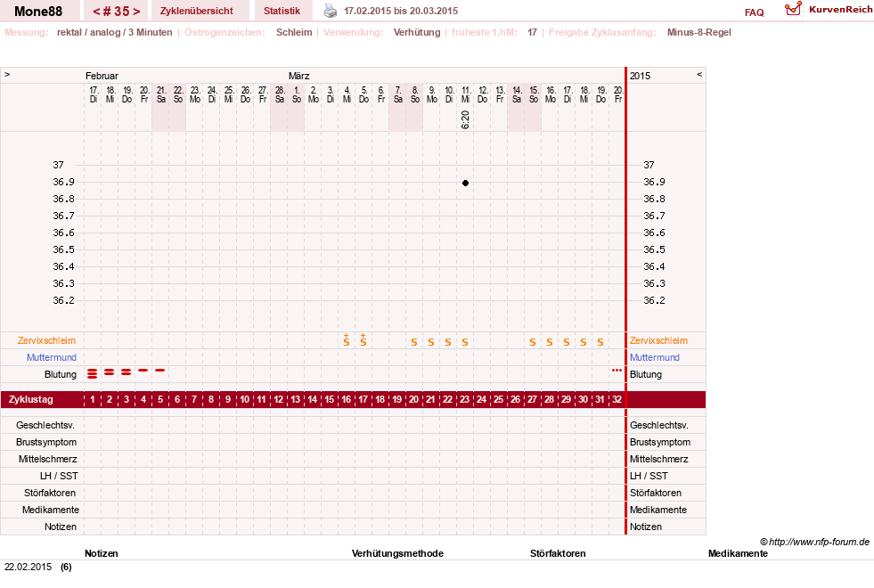The image size is (874, 588).
Task: Click the S+ mucus symbol on March 5
Action: (x=363, y=340)
